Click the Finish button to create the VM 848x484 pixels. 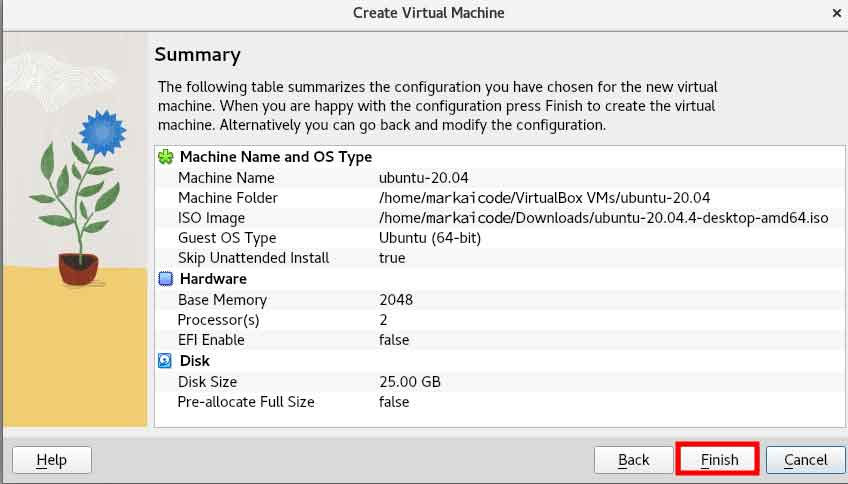tap(717, 460)
